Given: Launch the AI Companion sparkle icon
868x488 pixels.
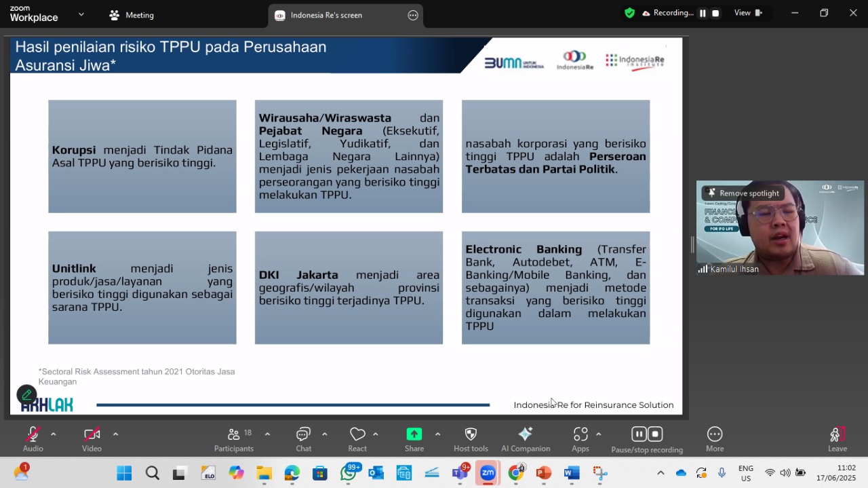Looking at the screenshot, I should coord(526,434).
